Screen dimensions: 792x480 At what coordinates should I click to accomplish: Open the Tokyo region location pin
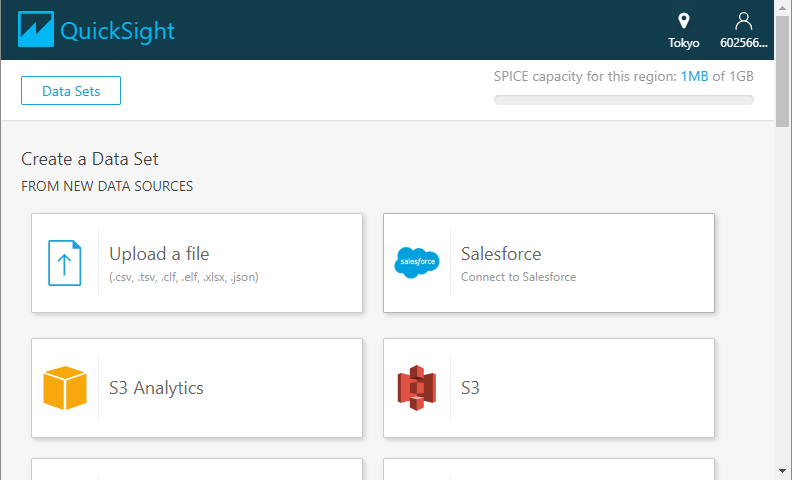[684, 21]
